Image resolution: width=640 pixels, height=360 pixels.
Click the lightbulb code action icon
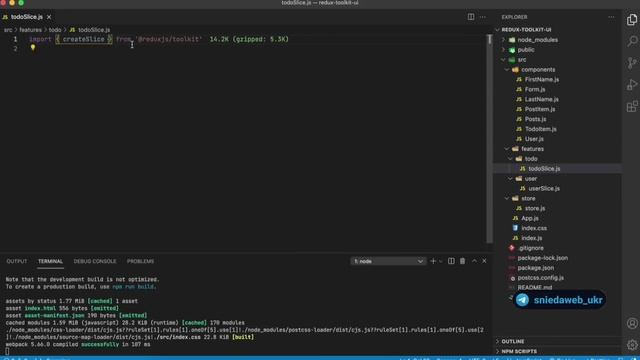pyautogui.click(x=33, y=48)
